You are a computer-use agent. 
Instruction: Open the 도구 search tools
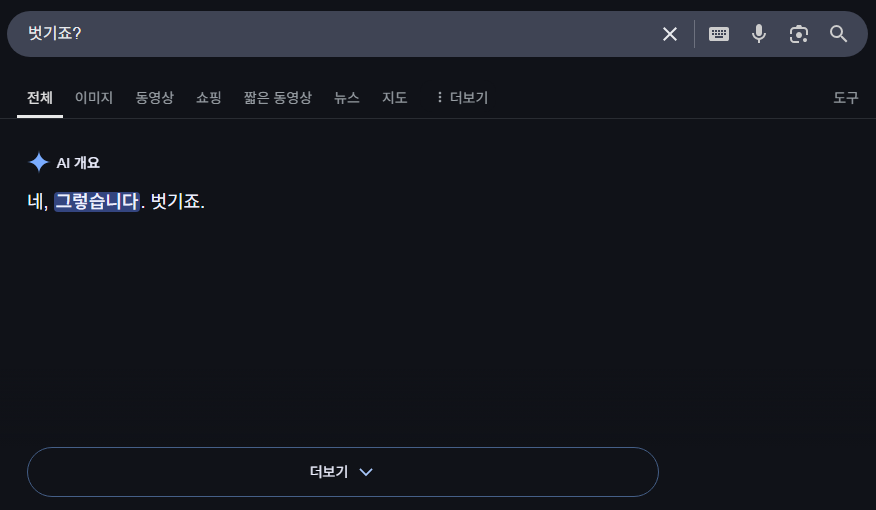846,97
